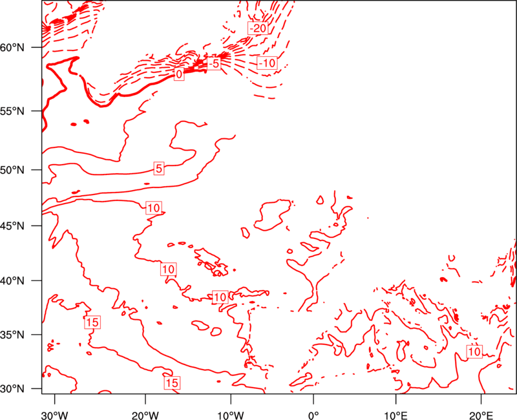The image size is (517, 420).
Task: Click the 5 contour label box
Action: tap(159, 169)
